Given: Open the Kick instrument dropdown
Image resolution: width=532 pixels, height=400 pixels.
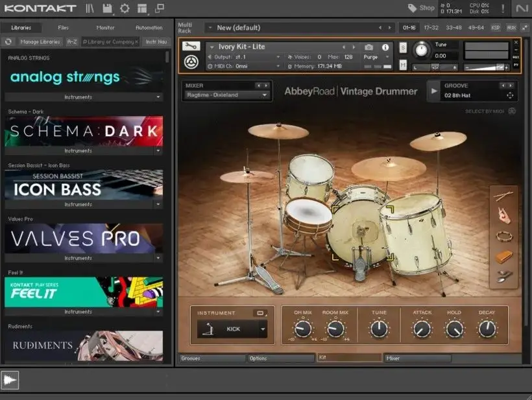Looking at the screenshot, I should pos(263,329).
